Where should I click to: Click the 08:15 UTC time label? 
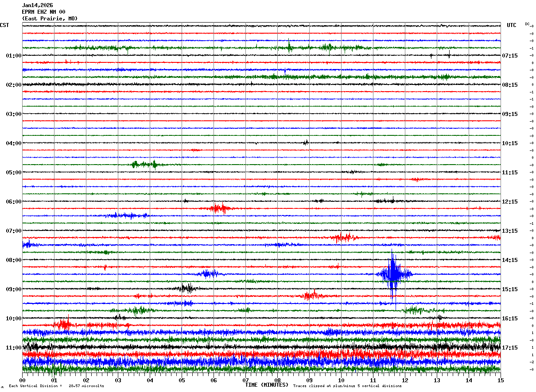pos(509,85)
